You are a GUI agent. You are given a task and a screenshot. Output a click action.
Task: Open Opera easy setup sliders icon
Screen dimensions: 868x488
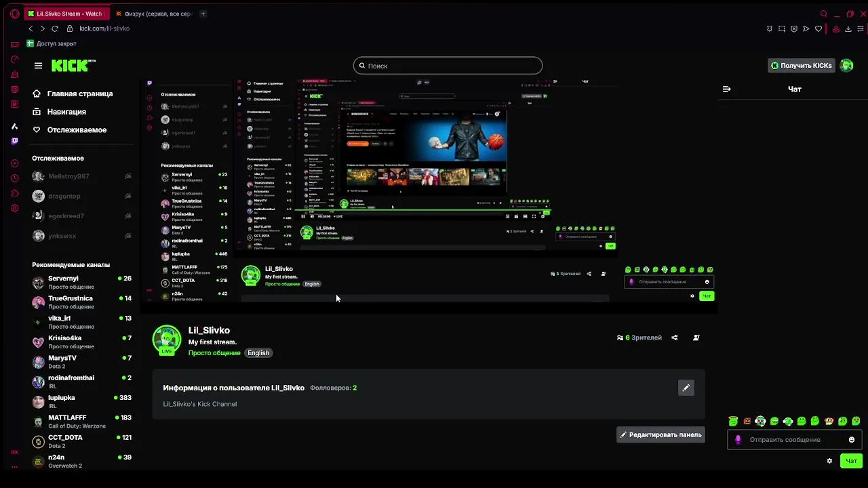click(861, 28)
